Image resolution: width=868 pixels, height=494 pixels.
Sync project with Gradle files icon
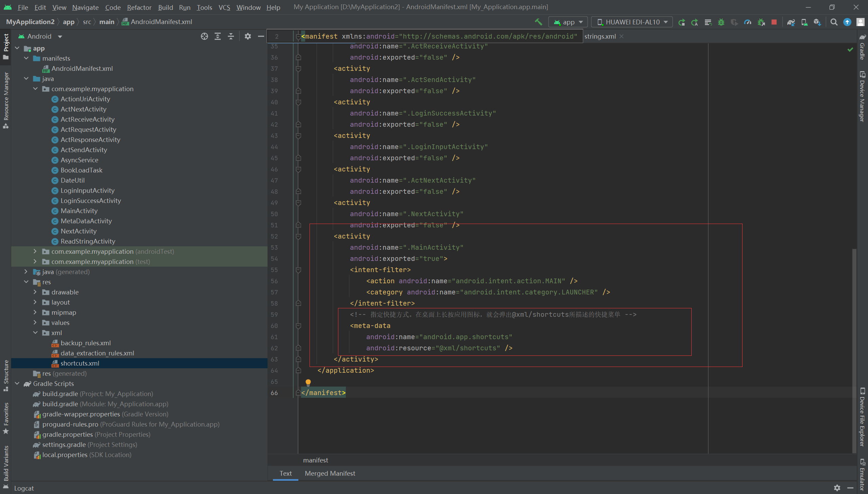(791, 22)
